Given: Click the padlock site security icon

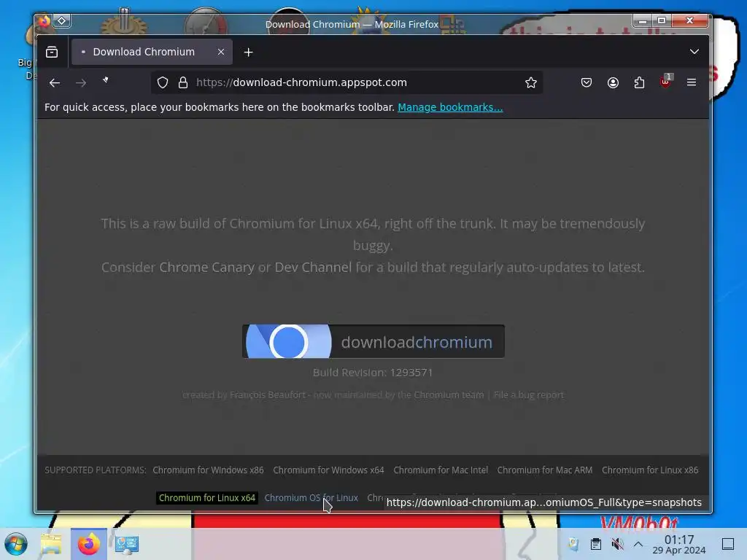Looking at the screenshot, I should pyautogui.click(x=183, y=83).
